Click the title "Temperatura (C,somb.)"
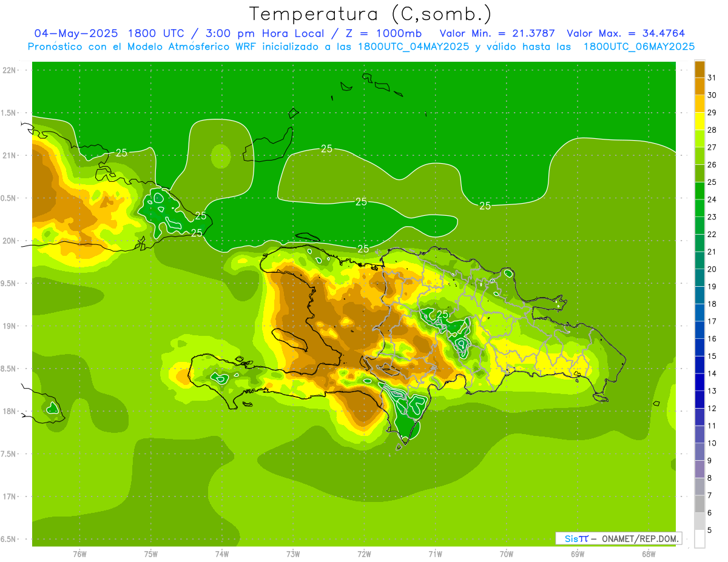This screenshot has height=562, width=728. coord(371,14)
